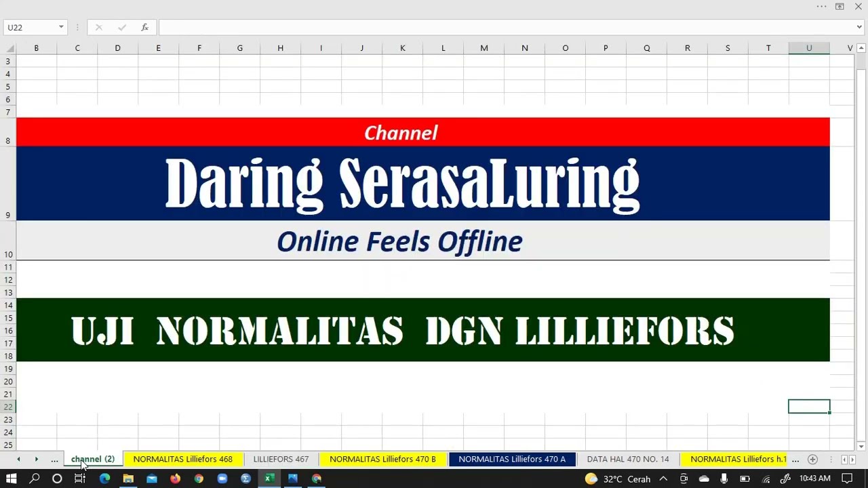The image size is (868, 488).
Task: Select row 14 header
Action: (8, 305)
